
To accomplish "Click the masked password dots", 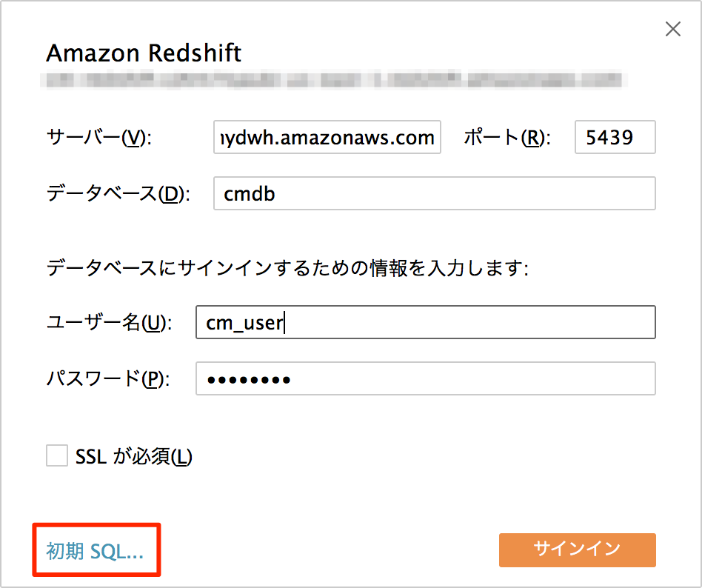I will [x=252, y=378].
